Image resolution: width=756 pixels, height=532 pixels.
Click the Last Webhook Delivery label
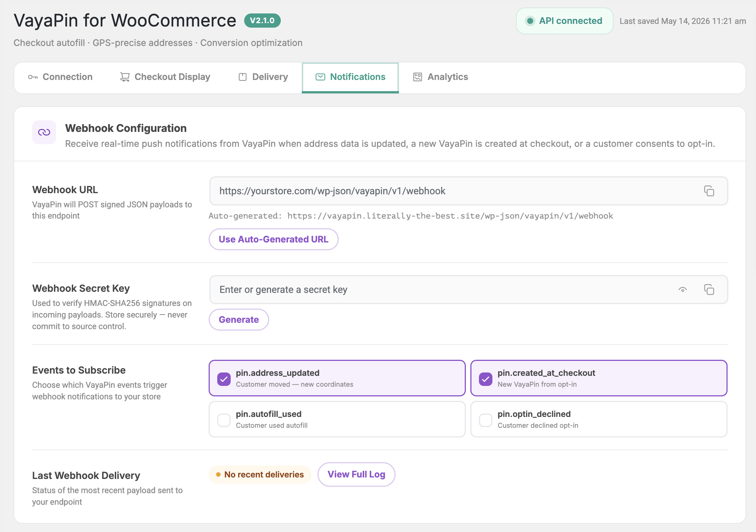pos(86,476)
